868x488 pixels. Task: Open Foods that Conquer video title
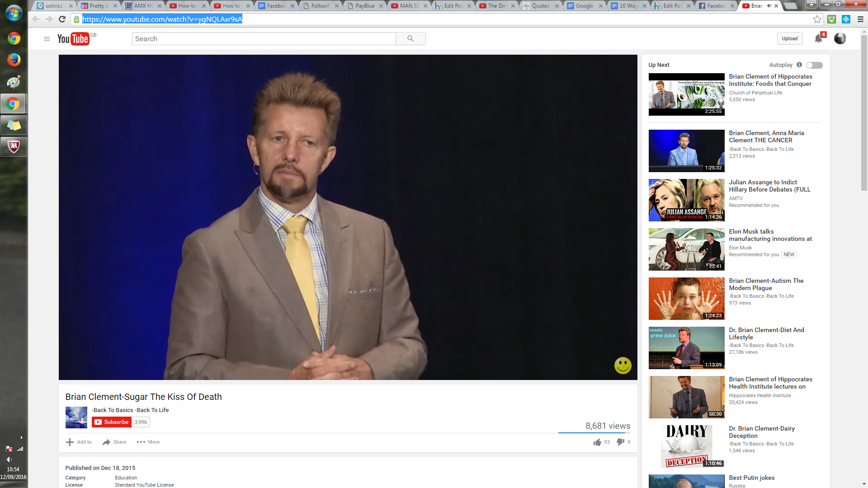tap(770, 80)
